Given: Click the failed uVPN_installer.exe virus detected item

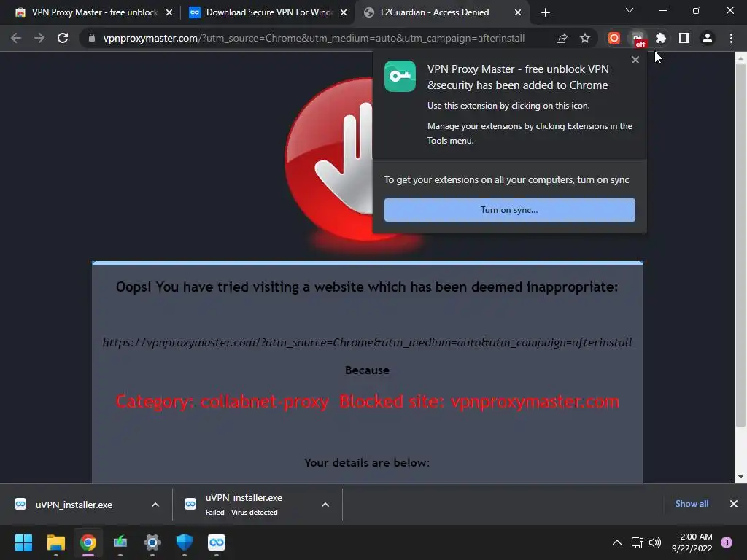Looking at the screenshot, I should tap(244, 505).
